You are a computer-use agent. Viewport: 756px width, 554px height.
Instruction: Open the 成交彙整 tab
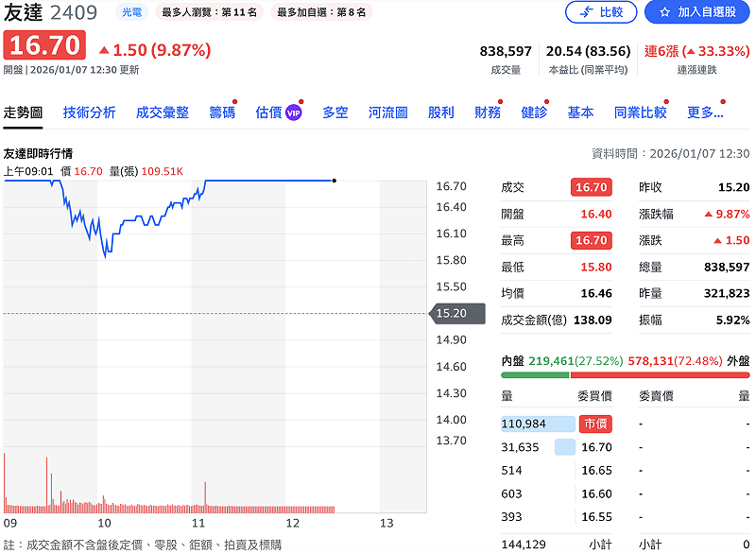160,111
